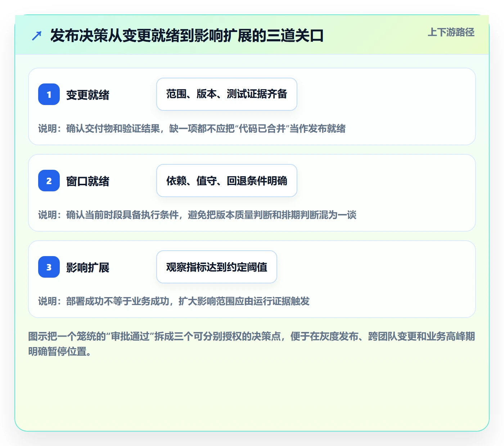Click the note starting 说明：确认当前时段具备执行条件

(x=197, y=215)
